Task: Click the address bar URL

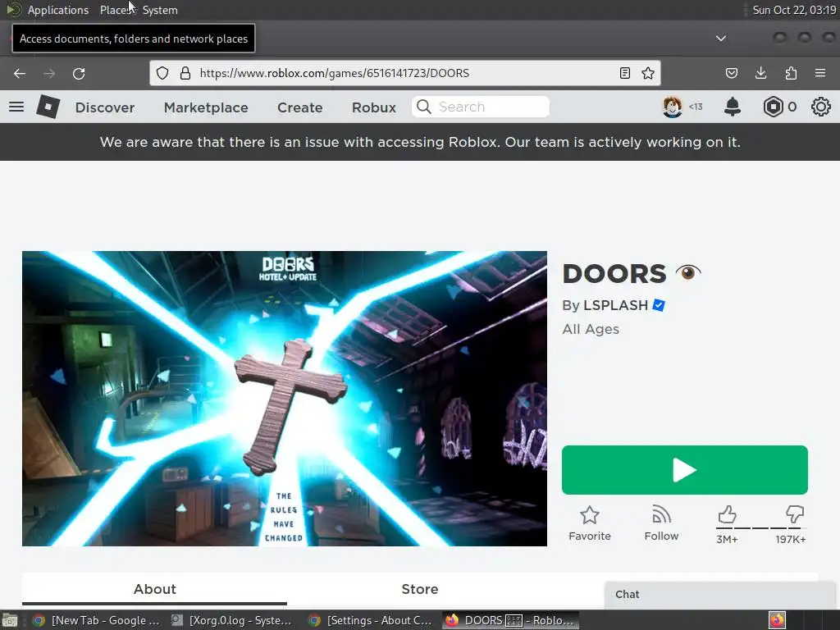Action: coord(335,73)
